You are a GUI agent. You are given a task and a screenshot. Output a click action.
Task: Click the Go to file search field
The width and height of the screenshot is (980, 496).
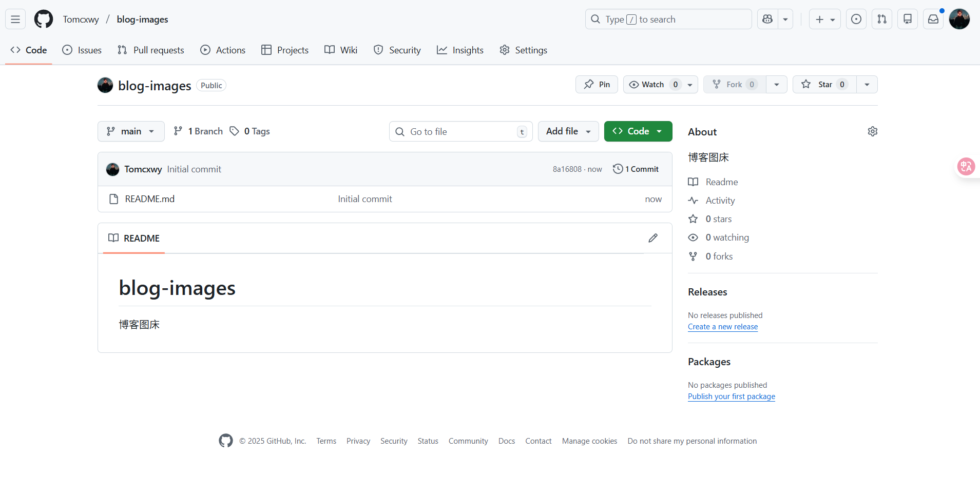pyautogui.click(x=461, y=131)
